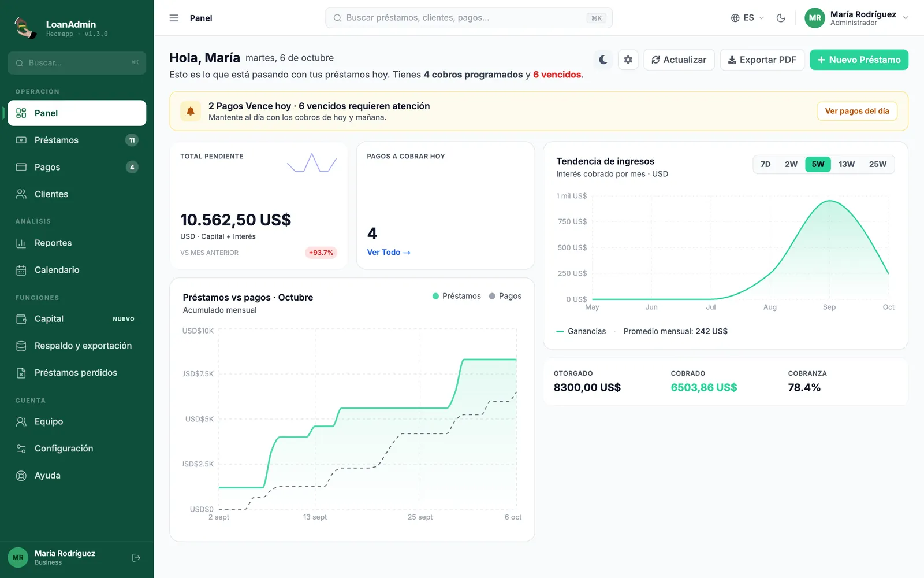The image size is (924, 578).
Task: Open Clientes section
Action: tap(77, 194)
